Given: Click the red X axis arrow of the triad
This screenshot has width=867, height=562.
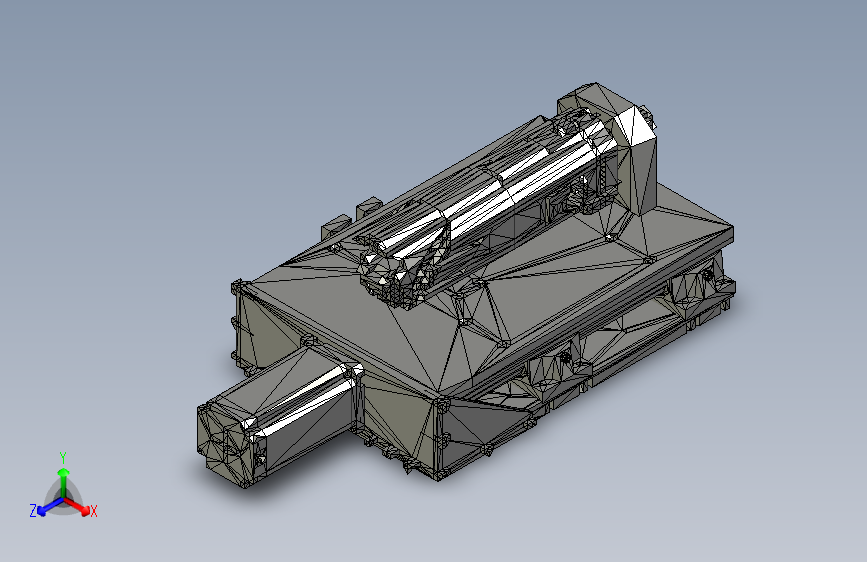Looking at the screenshot, I should (77, 506).
